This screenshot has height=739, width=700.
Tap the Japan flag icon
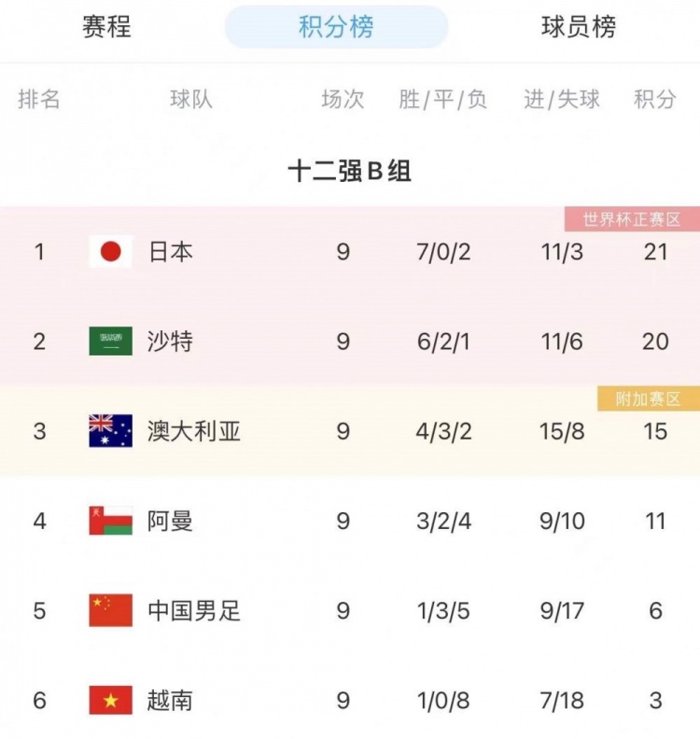pos(111,252)
